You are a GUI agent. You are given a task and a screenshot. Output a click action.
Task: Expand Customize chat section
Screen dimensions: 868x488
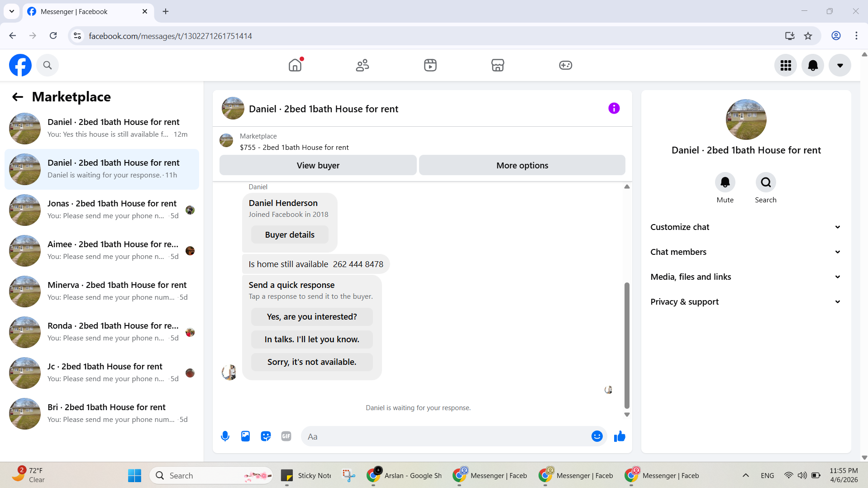[746, 227]
